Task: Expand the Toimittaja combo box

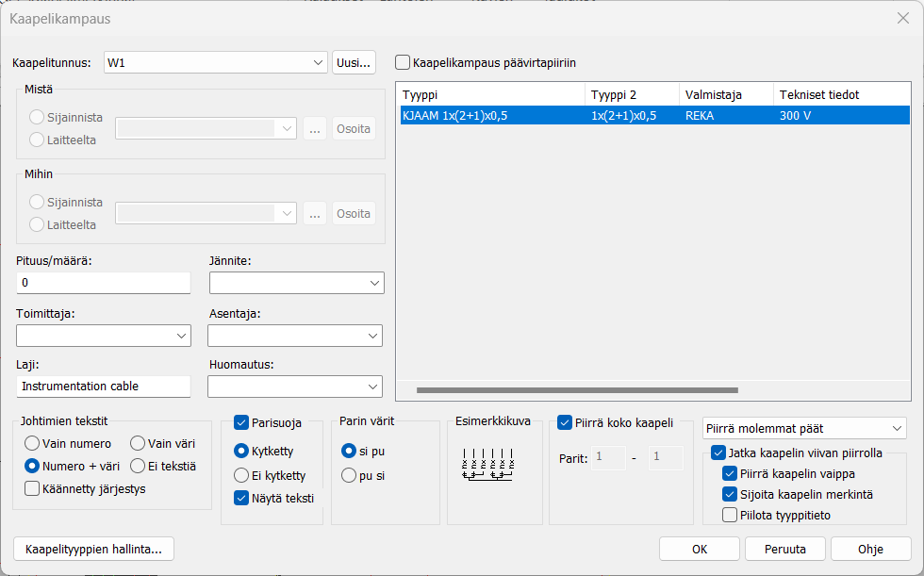Action: pyautogui.click(x=181, y=336)
